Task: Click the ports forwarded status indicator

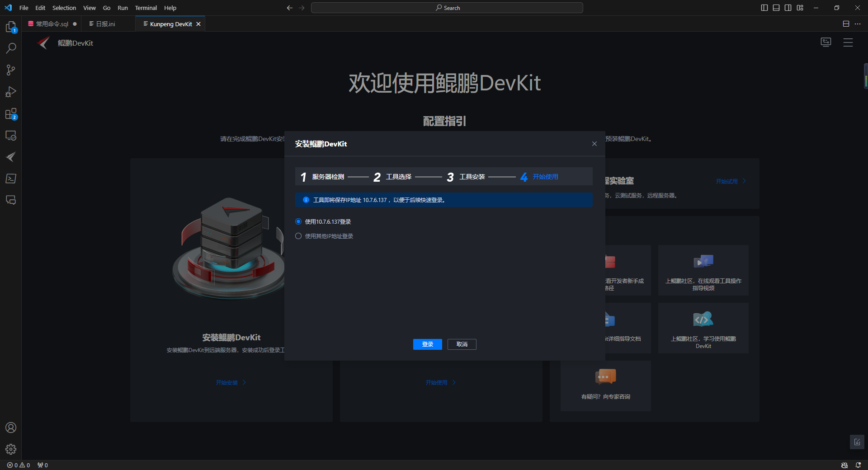Action: tap(42, 465)
